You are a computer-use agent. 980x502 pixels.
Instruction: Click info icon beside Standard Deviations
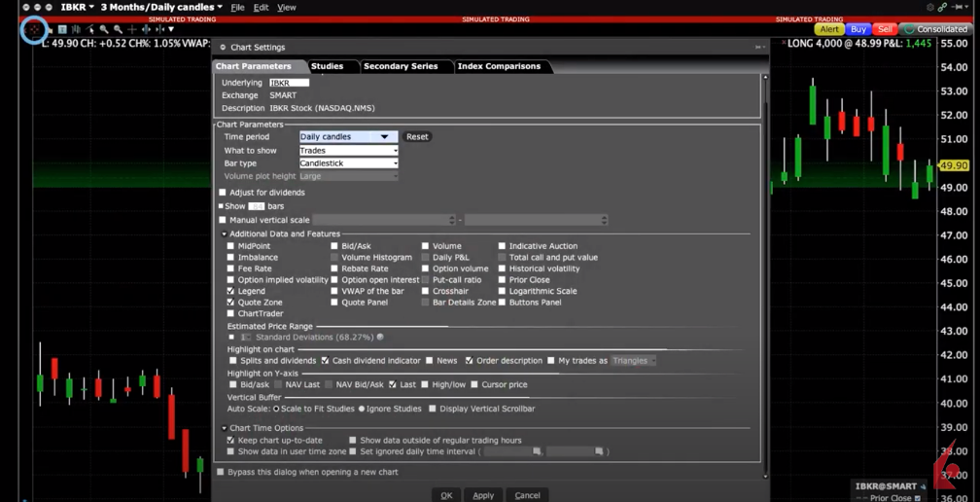pyautogui.click(x=380, y=338)
